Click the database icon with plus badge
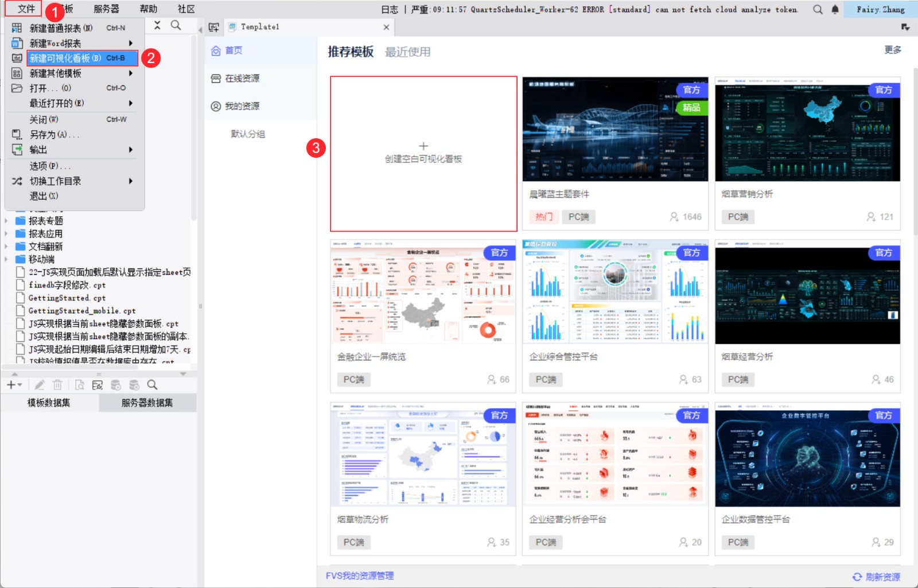Screen dimensions: 918x588 [x=116, y=385]
